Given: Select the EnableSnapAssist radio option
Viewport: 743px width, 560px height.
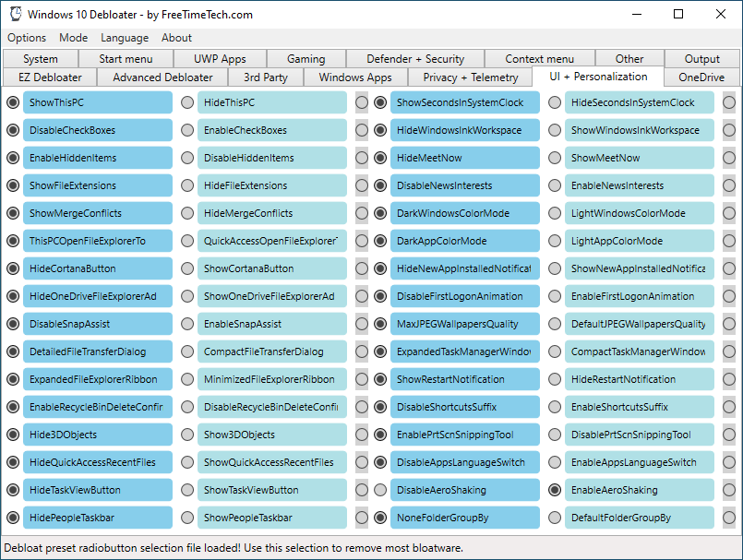Looking at the screenshot, I should coord(187,324).
